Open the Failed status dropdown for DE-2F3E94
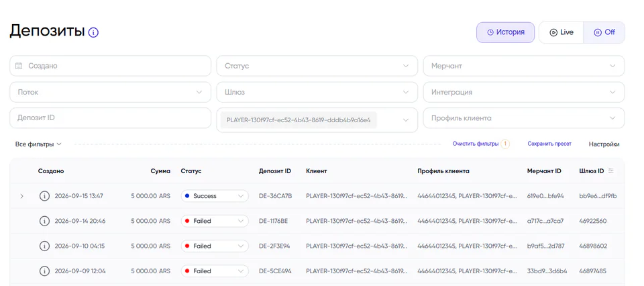Screen dimensions: 644x286 [x=215, y=246]
